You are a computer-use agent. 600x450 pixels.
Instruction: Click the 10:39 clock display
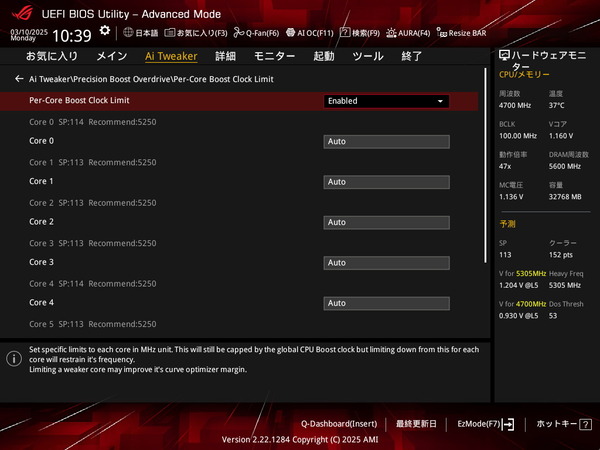[72, 36]
